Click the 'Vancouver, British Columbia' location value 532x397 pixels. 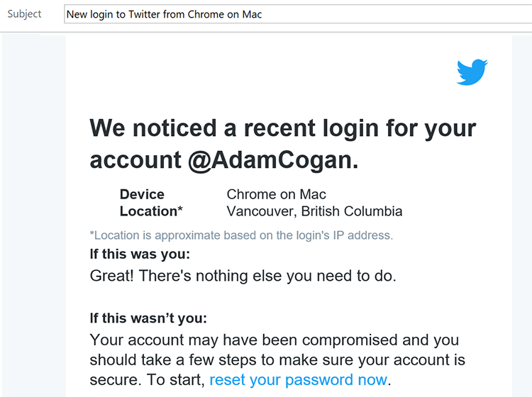pyautogui.click(x=314, y=211)
